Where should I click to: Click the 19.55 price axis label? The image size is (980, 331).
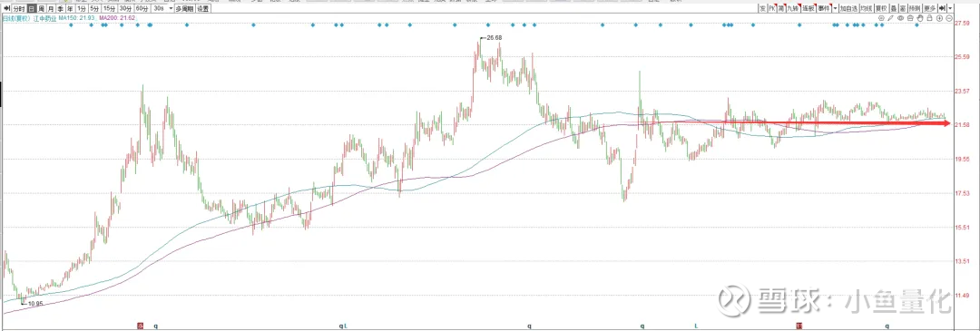pyautogui.click(x=961, y=160)
